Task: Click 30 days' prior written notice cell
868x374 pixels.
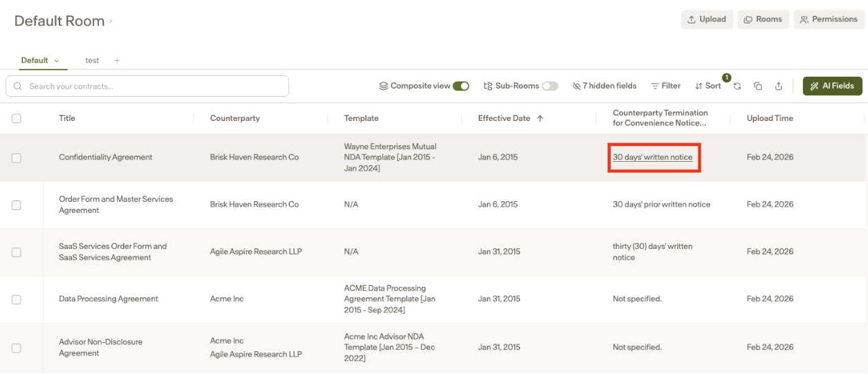Action: 661,205
